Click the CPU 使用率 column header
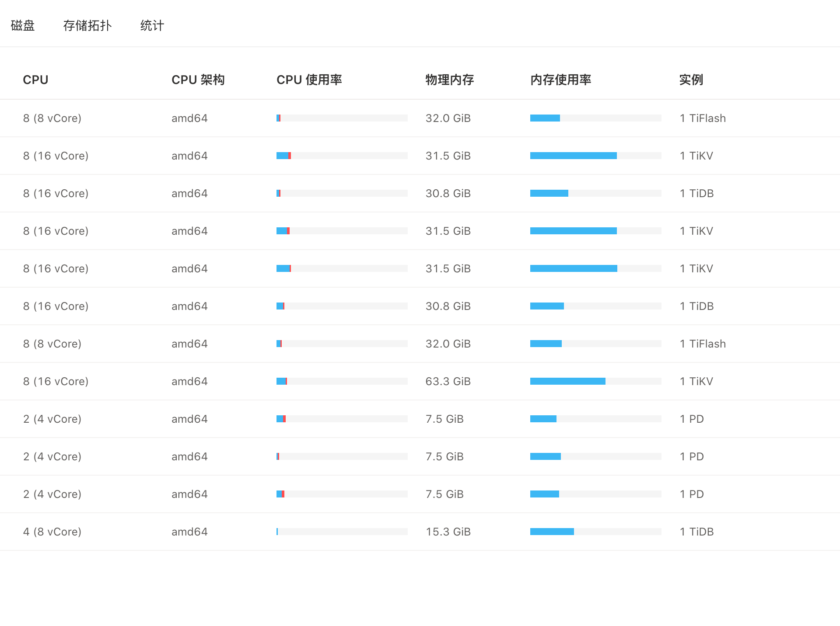This screenshot has width=840, height=626. click(x=309, y=80)
